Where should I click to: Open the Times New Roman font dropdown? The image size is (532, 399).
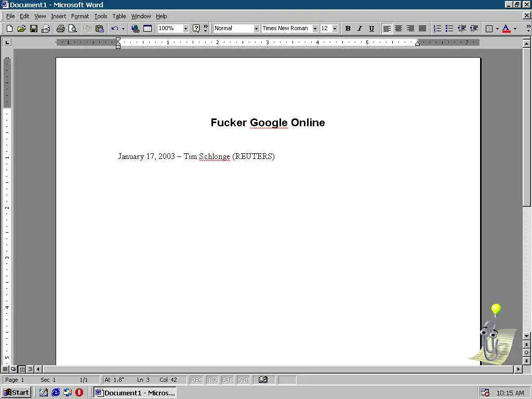pyautogui.click(x=315, y=29)
